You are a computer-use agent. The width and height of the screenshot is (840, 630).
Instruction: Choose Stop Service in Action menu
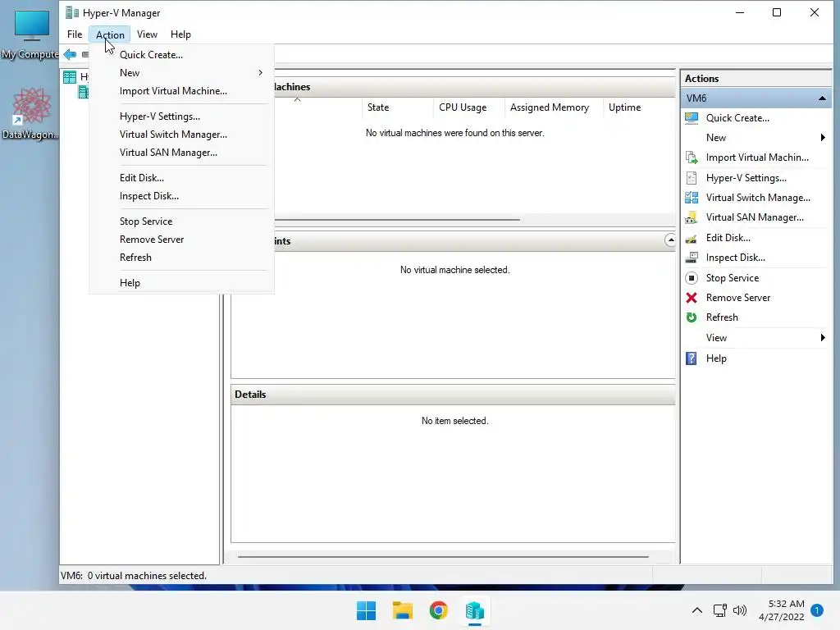(181, 221)
